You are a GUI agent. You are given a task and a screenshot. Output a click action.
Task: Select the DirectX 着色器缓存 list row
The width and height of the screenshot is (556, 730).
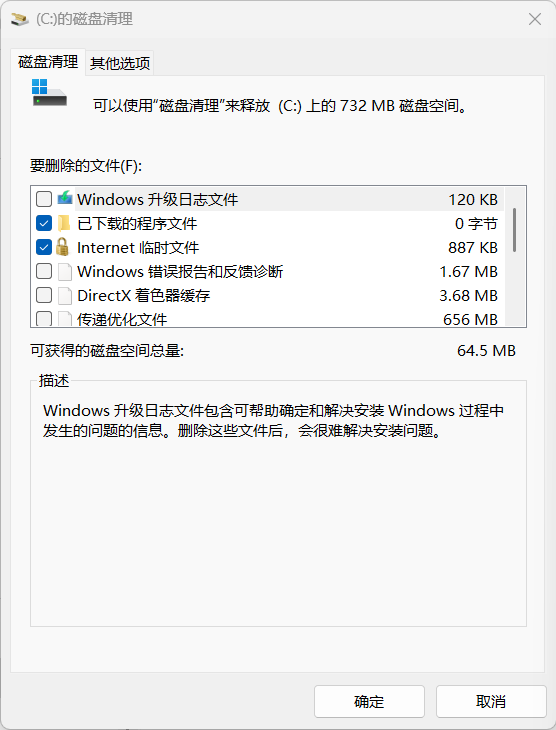[x=267, y=295]
